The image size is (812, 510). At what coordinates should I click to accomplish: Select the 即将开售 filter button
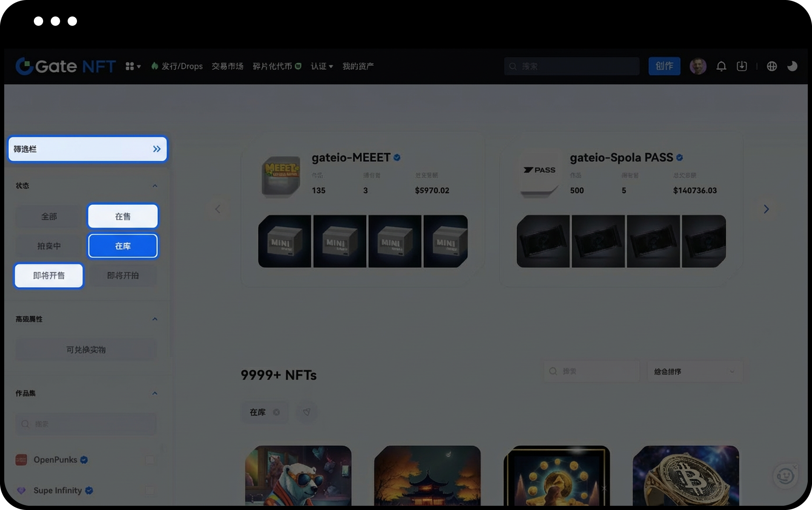(x=49, y=275)
